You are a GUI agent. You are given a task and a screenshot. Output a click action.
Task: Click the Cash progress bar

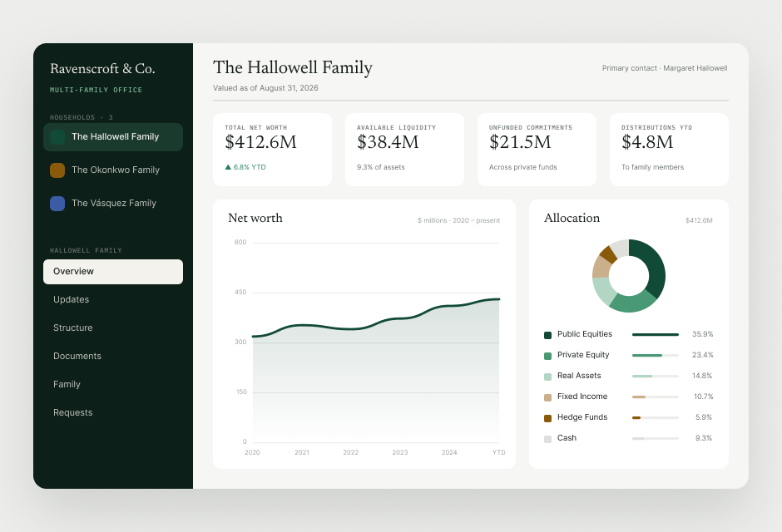tap(656, 438)
